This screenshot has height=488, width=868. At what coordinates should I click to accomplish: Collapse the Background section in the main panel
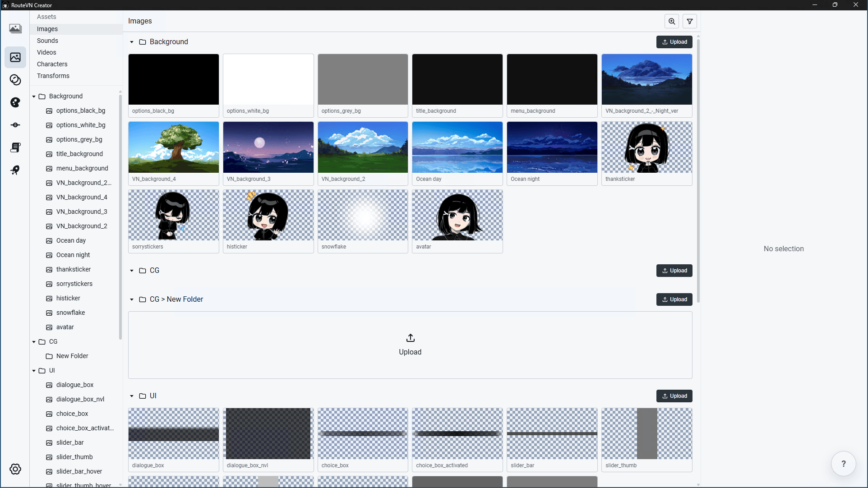coord(132,42)
